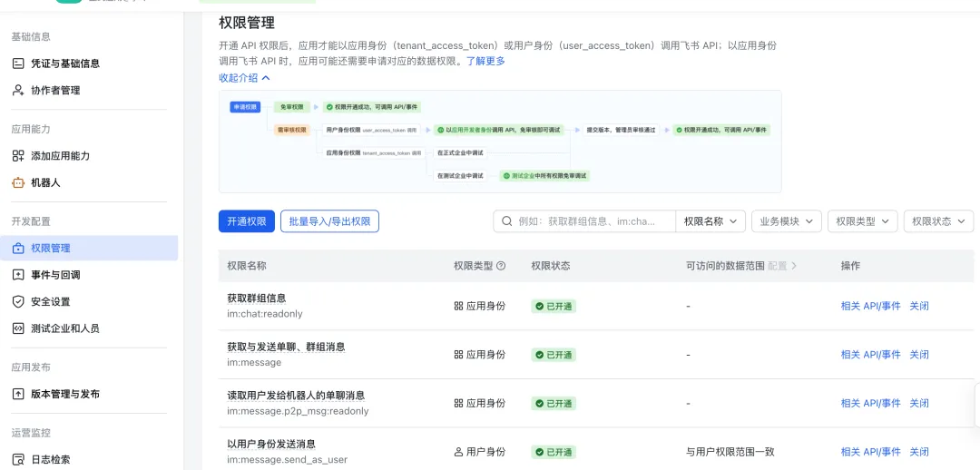The width and height of the screenshot is (980, 470).
Task: Click the 获取群组信息 permission name
Action: point(257,299)
